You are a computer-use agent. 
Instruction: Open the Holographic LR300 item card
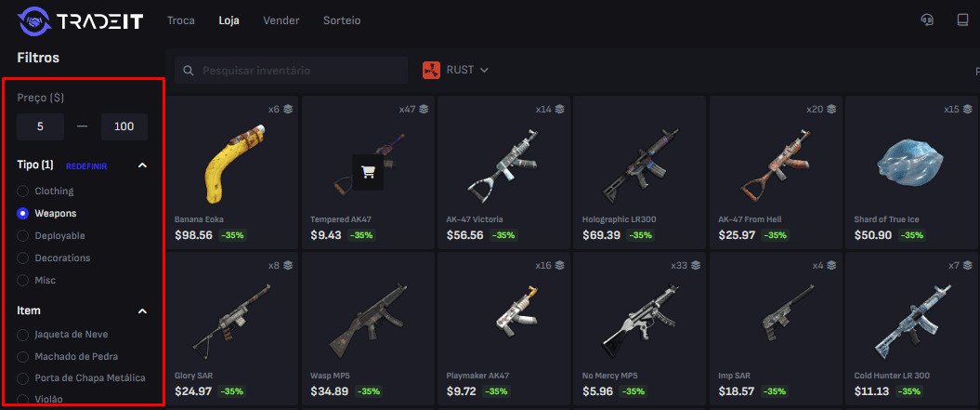pos(639,172)
